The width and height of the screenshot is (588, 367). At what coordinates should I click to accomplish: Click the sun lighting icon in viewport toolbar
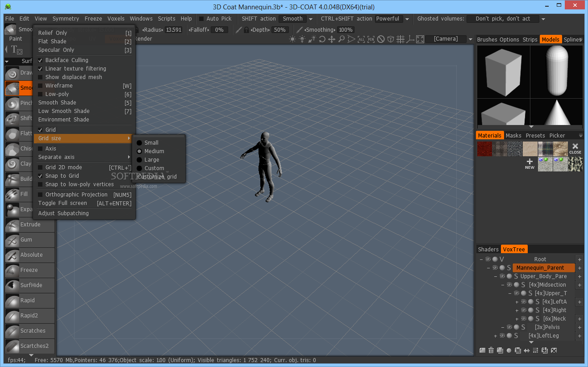click(292, 39)
